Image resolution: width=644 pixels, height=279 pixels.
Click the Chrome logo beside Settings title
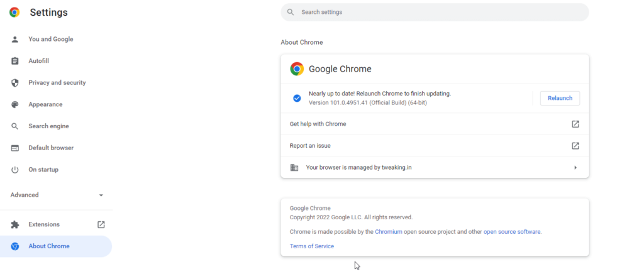point(14,13)
